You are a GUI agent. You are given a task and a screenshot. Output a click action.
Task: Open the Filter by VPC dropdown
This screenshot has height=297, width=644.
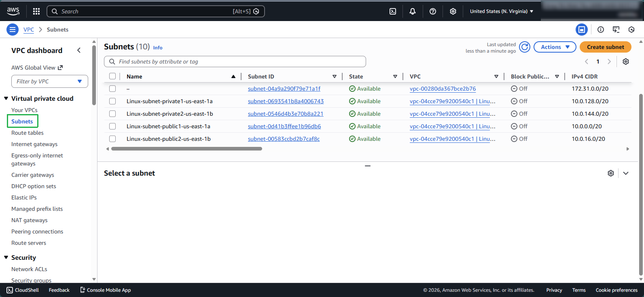click(50, 81)
